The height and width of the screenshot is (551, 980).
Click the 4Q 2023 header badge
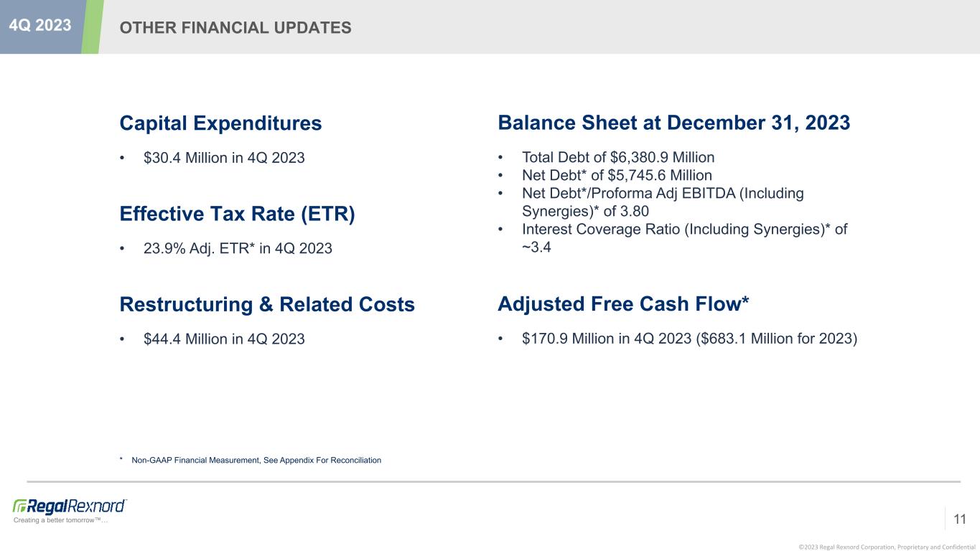pyautogui.click(x=40, y=25)
